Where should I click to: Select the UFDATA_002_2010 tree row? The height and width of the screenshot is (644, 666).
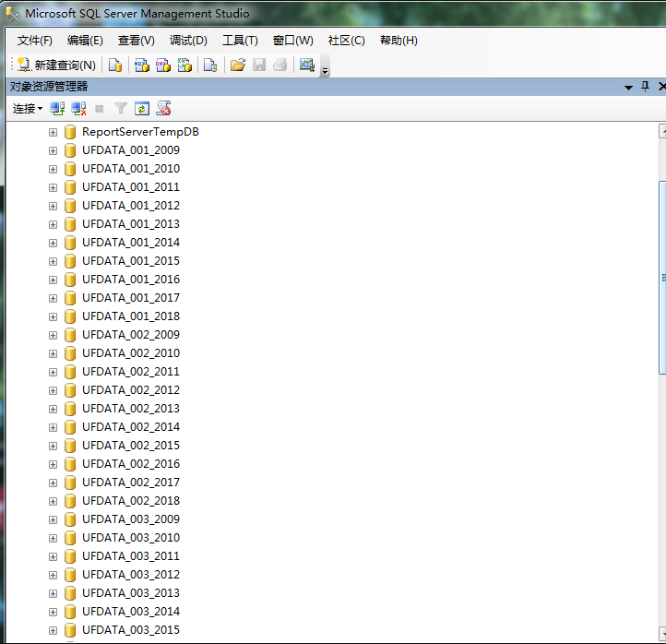click(x=131, y=353)
